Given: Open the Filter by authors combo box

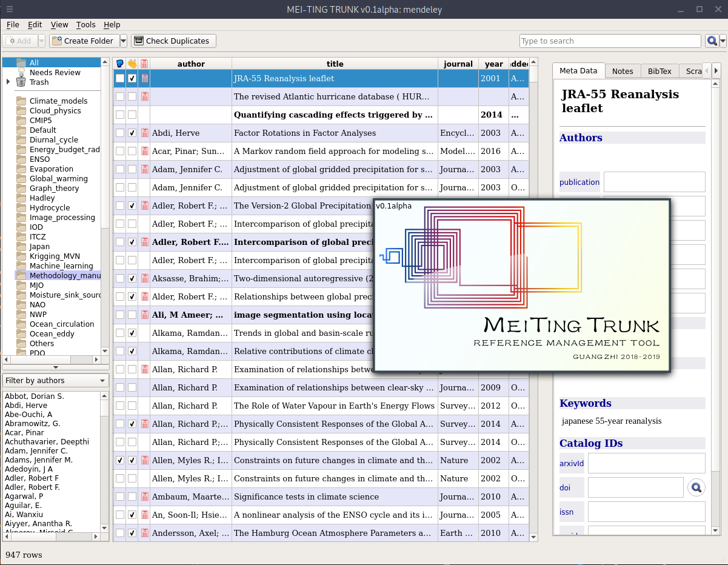Looking at the screenshot, I should coord(55,381).
